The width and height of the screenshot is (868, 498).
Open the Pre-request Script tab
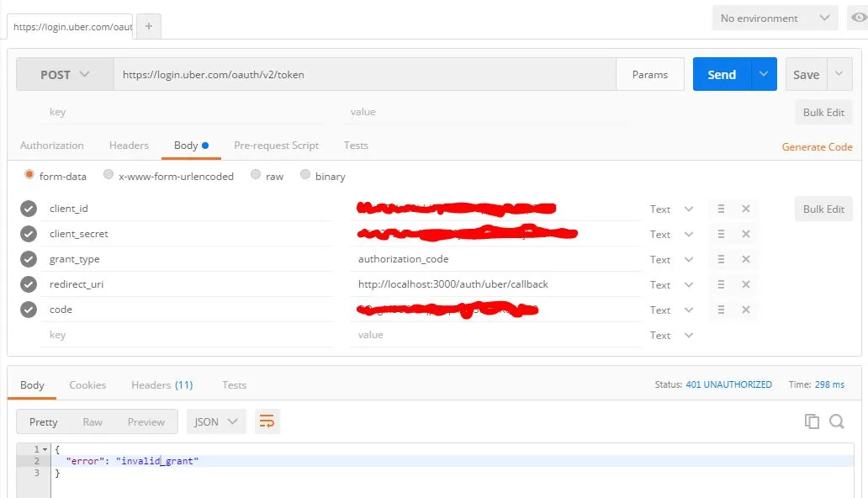276,146
